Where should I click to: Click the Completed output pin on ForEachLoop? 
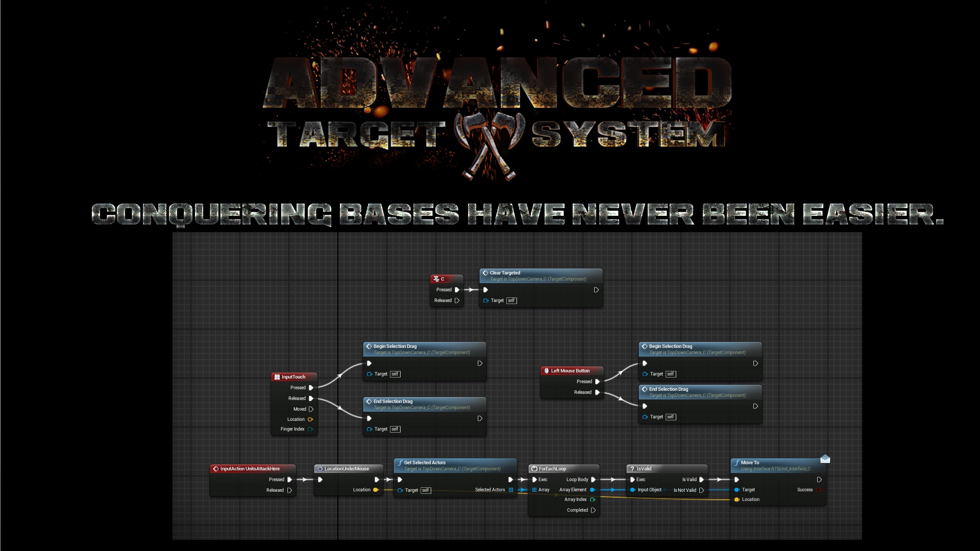coord(593,510)
